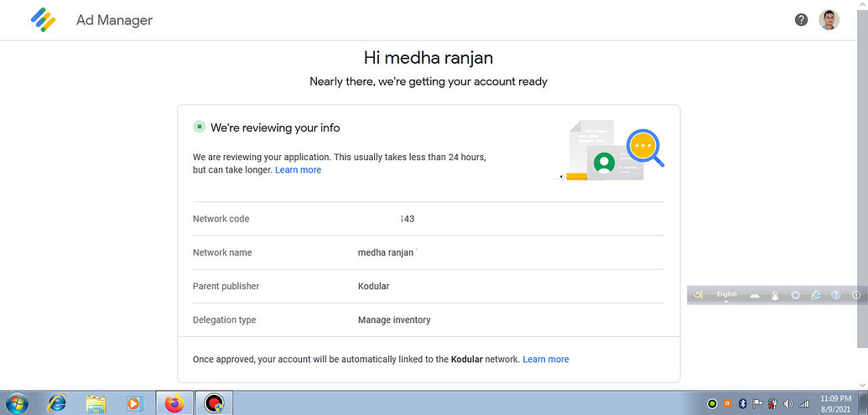Click the scrollbar down arrow
Viewport: 868px width, 415px height.
[862, 385]
